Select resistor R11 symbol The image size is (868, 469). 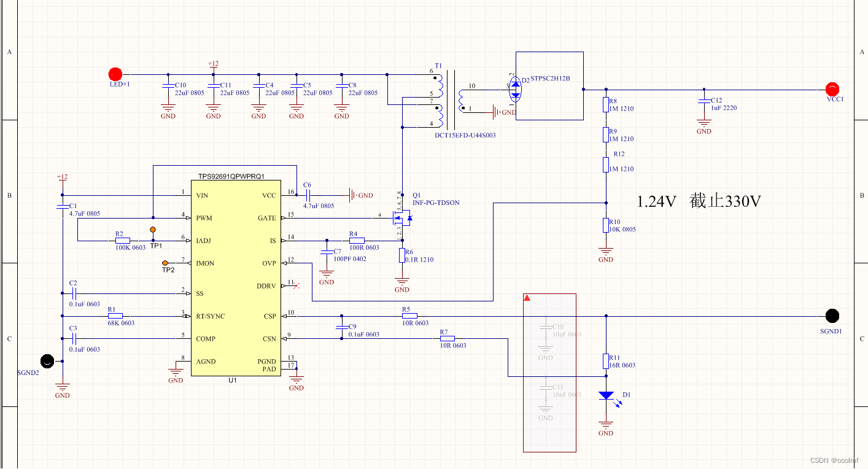coord(606,361)
